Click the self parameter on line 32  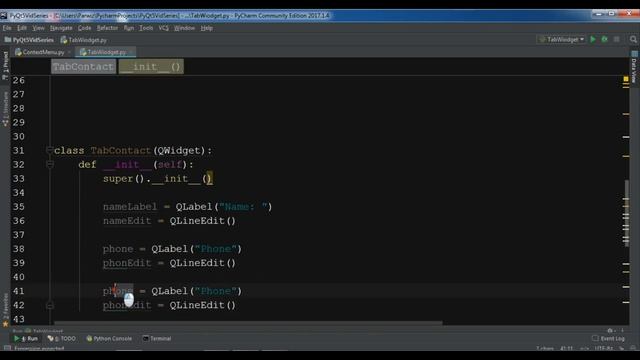(169, 164)
